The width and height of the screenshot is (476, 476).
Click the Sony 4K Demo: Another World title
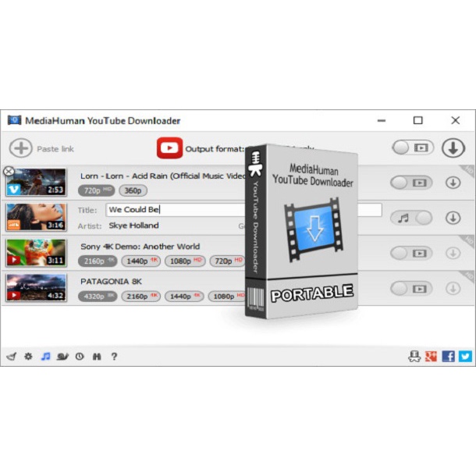click(x=140, y=247)
